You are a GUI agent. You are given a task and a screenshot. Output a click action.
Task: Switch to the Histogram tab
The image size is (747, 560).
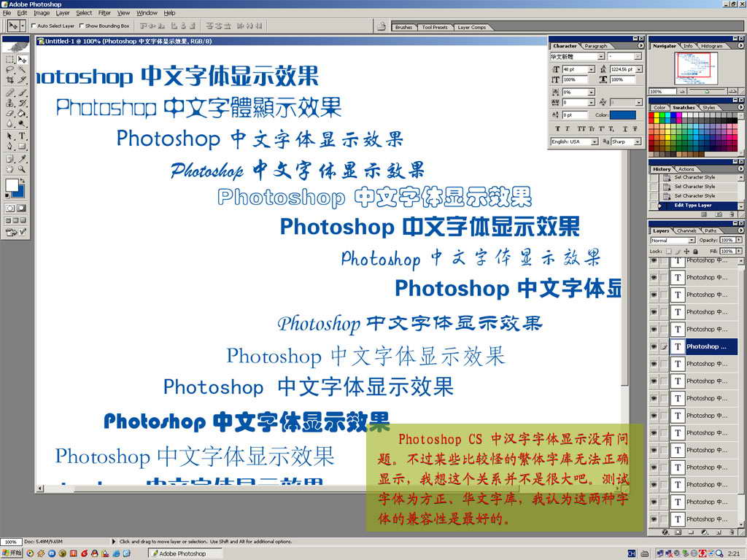tap(712, 46)
